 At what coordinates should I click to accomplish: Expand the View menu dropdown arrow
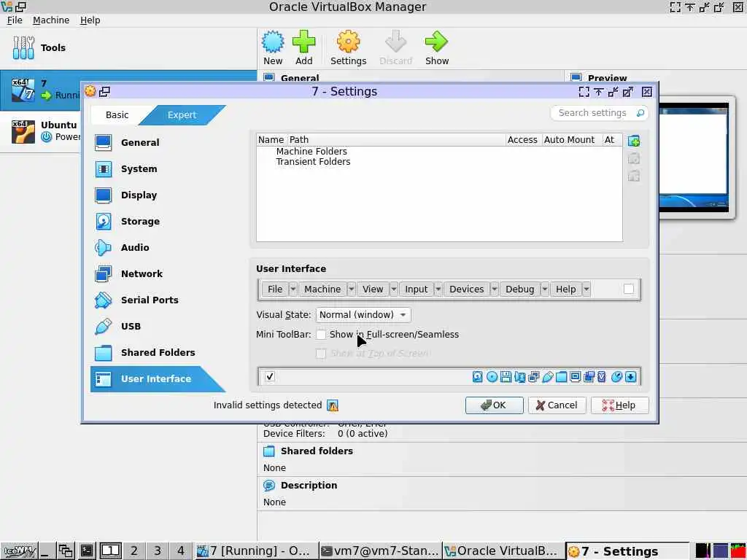point(393,289)
